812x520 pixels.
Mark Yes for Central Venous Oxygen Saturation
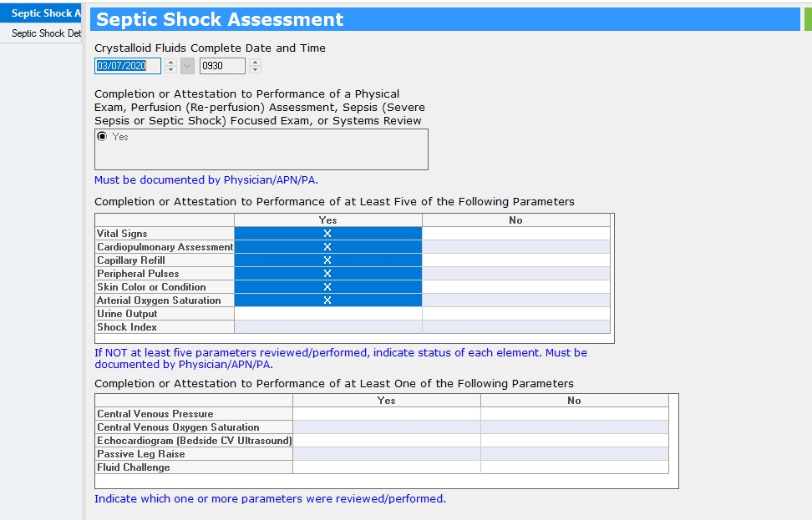pos(386,427)
